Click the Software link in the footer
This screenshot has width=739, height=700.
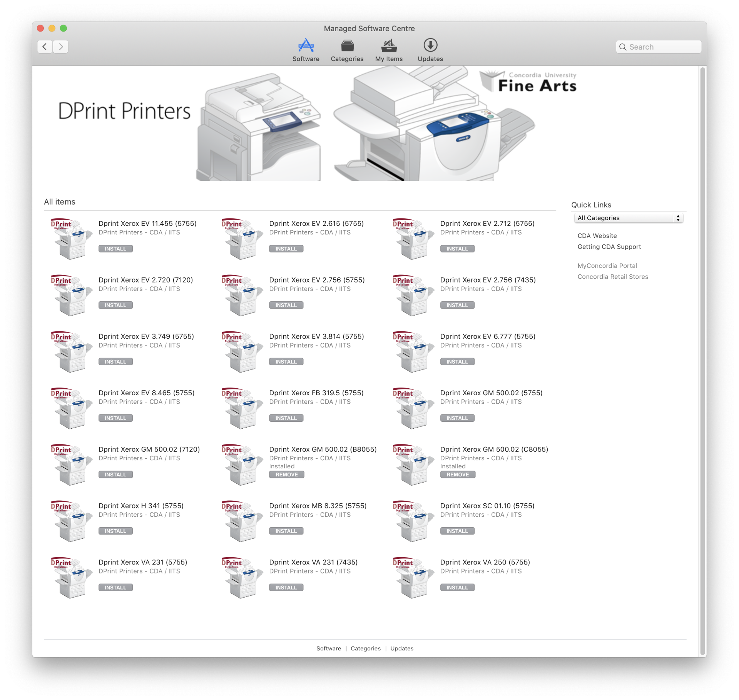328,649
